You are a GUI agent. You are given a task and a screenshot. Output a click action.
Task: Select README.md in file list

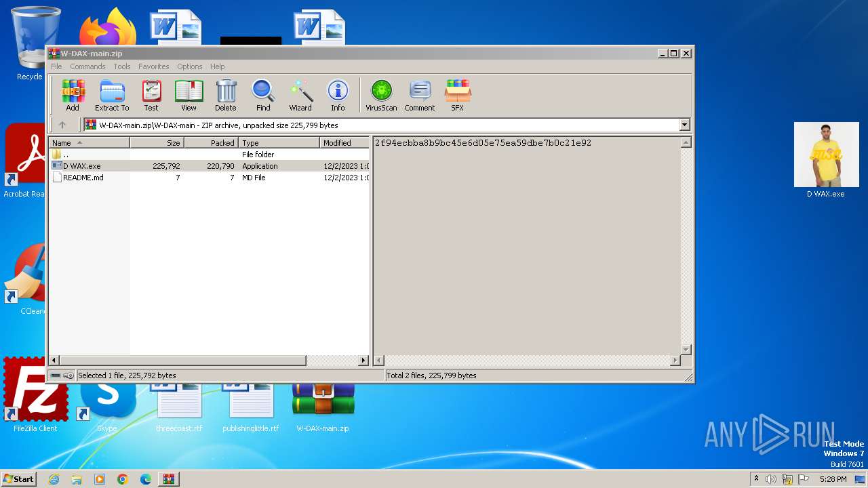point(209,178)
